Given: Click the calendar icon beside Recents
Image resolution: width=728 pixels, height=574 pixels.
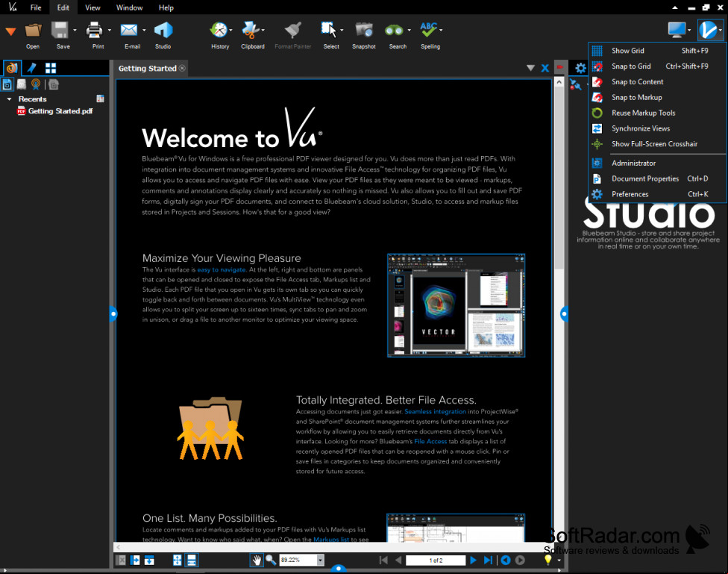Looking at the screenshot, I should coord(100,99).
